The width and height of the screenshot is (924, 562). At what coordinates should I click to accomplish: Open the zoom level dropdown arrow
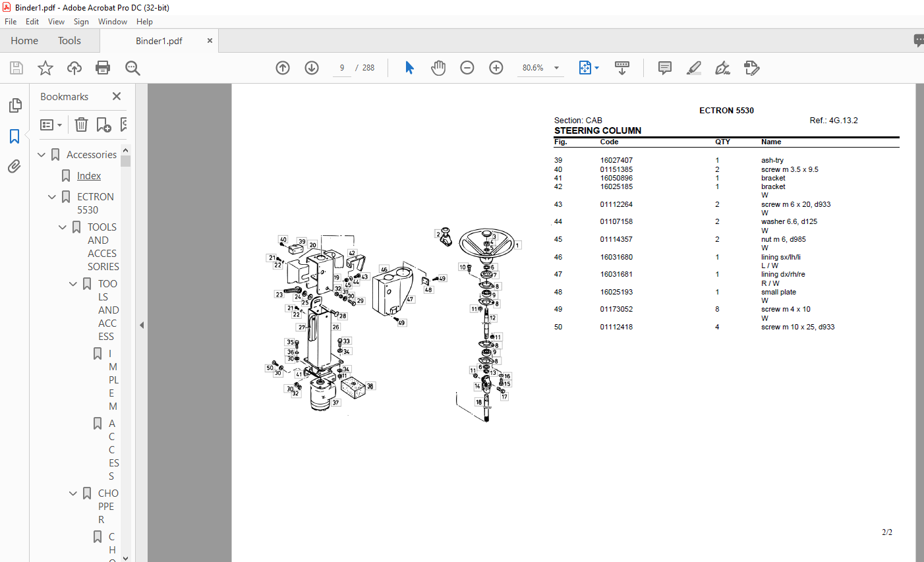556,68
